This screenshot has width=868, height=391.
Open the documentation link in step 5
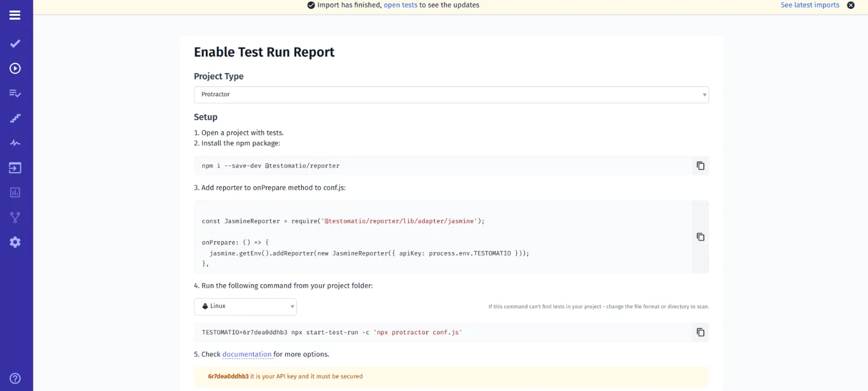[247, 354]
